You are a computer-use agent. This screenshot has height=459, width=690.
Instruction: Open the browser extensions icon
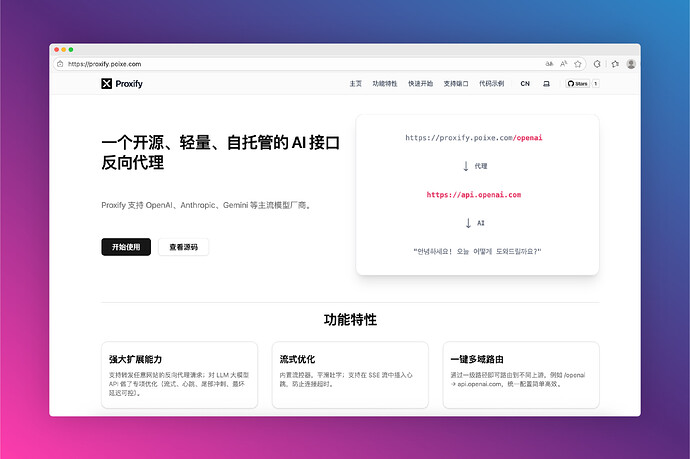[x=598, y=63]
